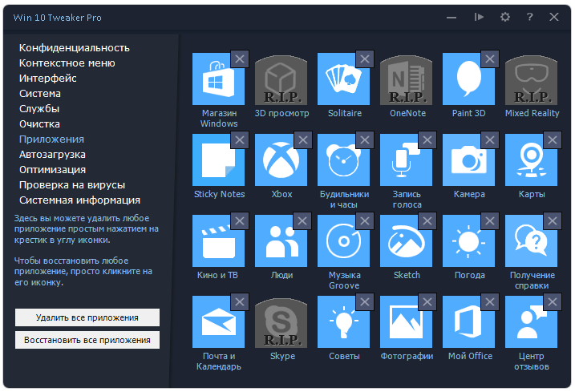Viewport: 575px width, 392px height.
Task: Click the Solitaire app tile
Action: click(342, 80)
